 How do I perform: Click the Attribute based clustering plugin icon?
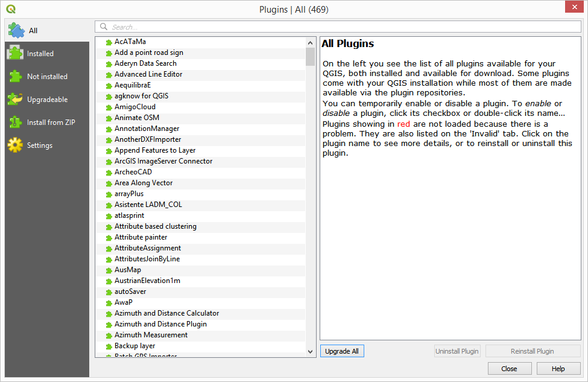[109, 228]
